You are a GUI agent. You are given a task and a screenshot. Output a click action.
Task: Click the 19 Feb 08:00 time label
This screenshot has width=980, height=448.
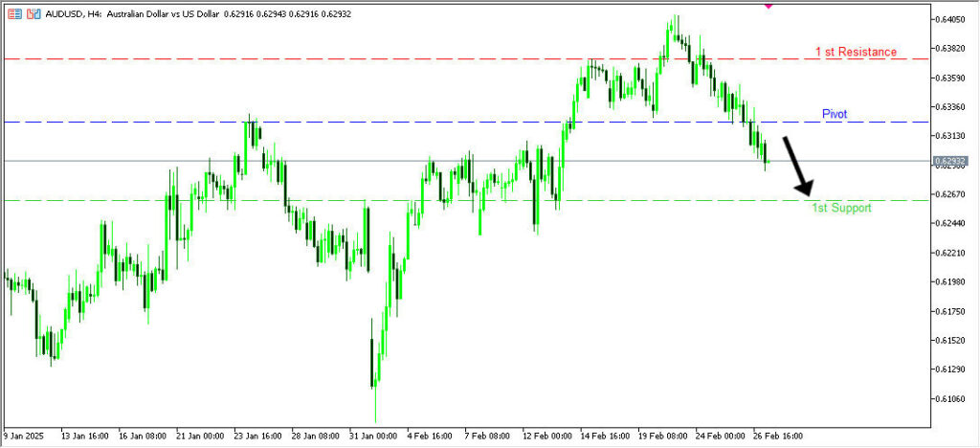click(662, 435)
